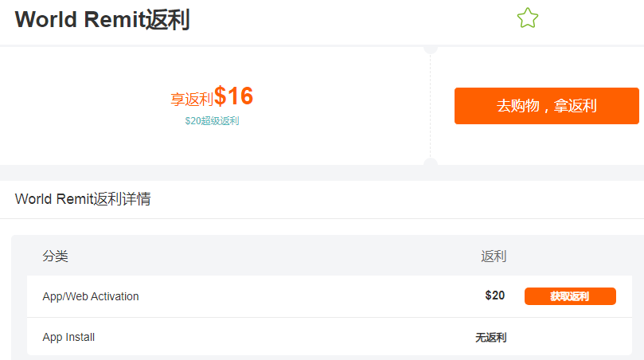Open the $20超级返利 link
Image resolution: width=644 pixels, height=360 pixels.
(x=212, y=121)
